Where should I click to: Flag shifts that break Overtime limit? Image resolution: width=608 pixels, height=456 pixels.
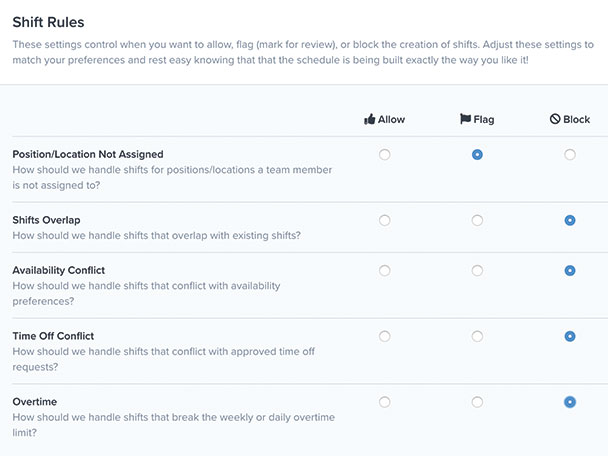pos(477,402)
